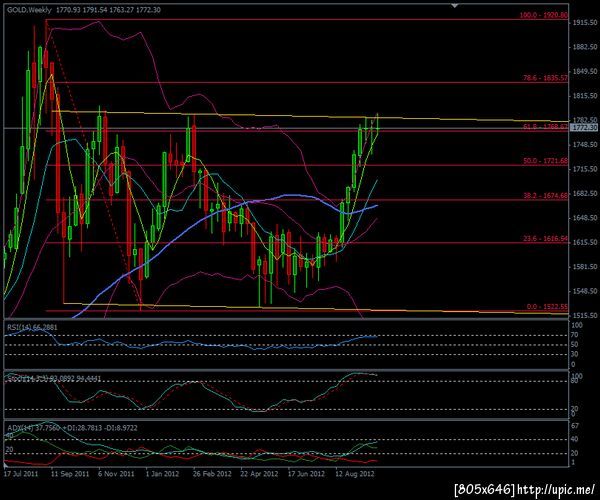Click the 1915.50 price axis value

[x=585, y=23]
